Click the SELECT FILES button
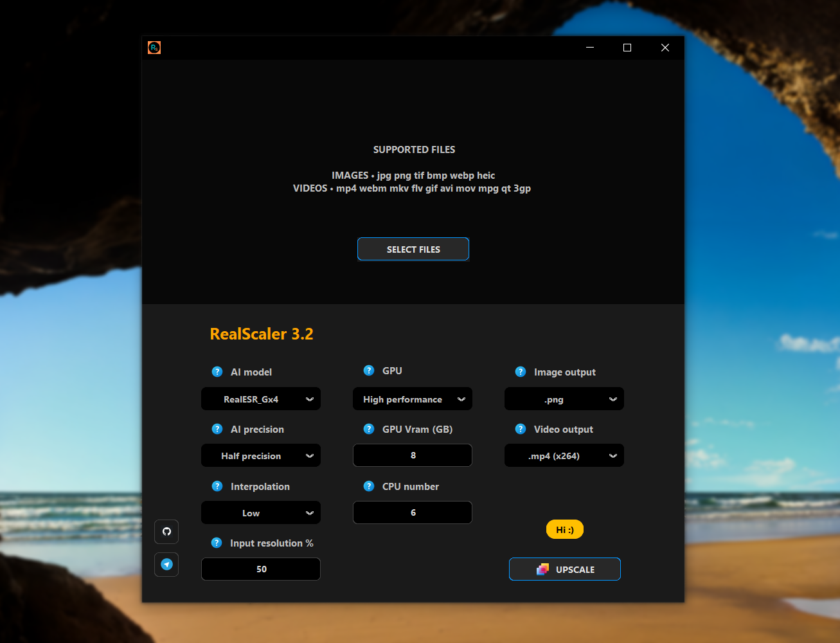Viewport: 840px width, 643px height. 413,249
